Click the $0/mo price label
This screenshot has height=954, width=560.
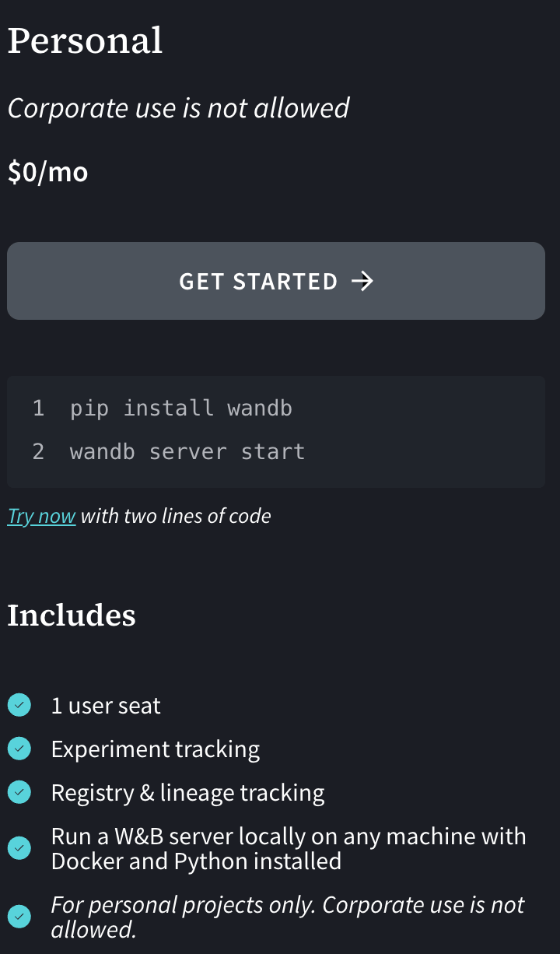pyautogui.click(x=47, y=171)
